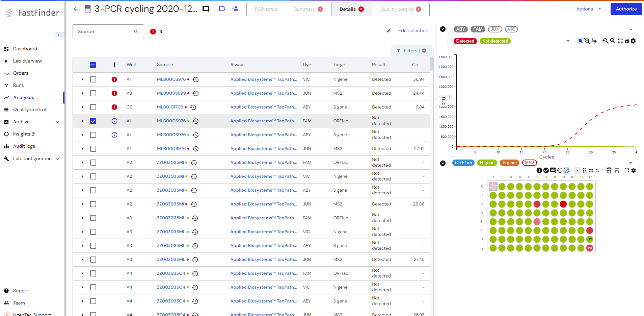Check the A3 JUN MS2 row checkbox
Image resolution: width=644 pixels, height=316 pixels.
(x=93, y=260)
